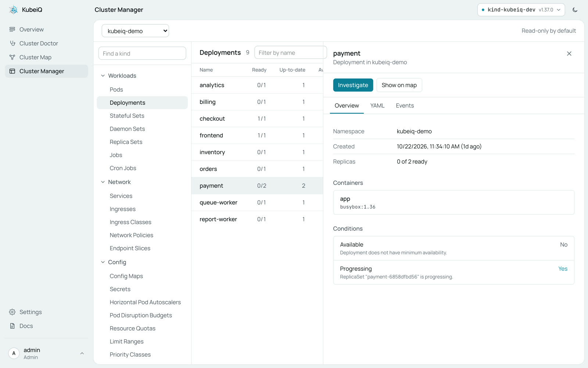Select Stateful Sets in the tree
The image size is (588, 368).
[142, 116]
